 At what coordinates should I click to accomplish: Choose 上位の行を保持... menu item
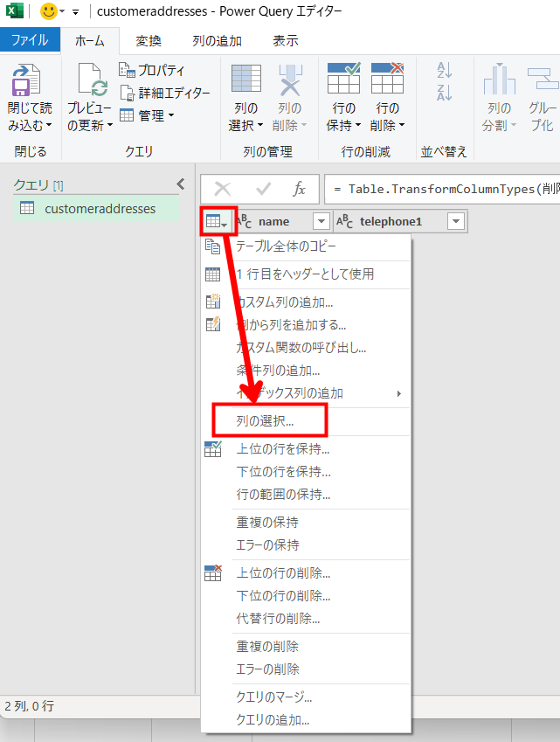[306, 448]
